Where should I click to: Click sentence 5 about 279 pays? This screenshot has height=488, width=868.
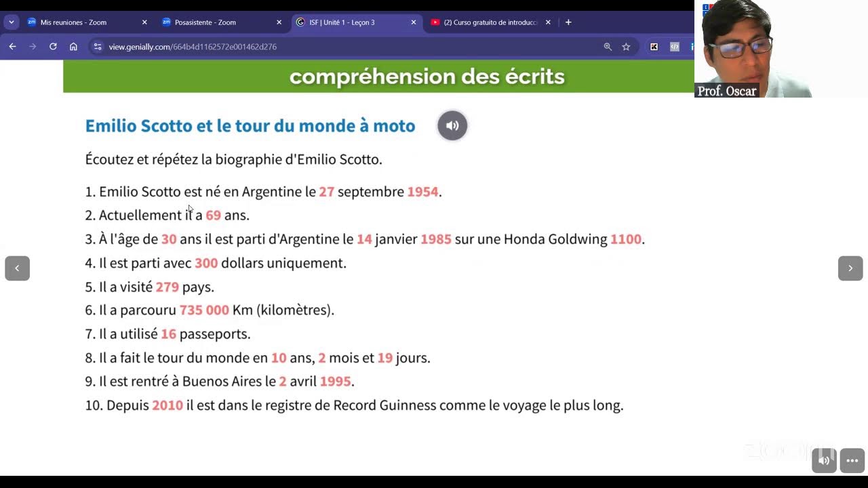[149, 287]
